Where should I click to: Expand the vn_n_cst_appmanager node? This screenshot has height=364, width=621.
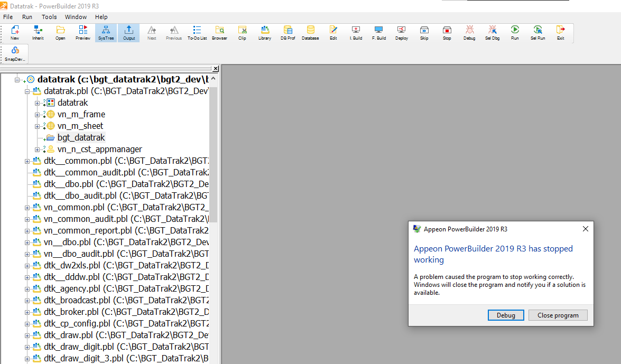pyautogui.click(x=38, y=150)
